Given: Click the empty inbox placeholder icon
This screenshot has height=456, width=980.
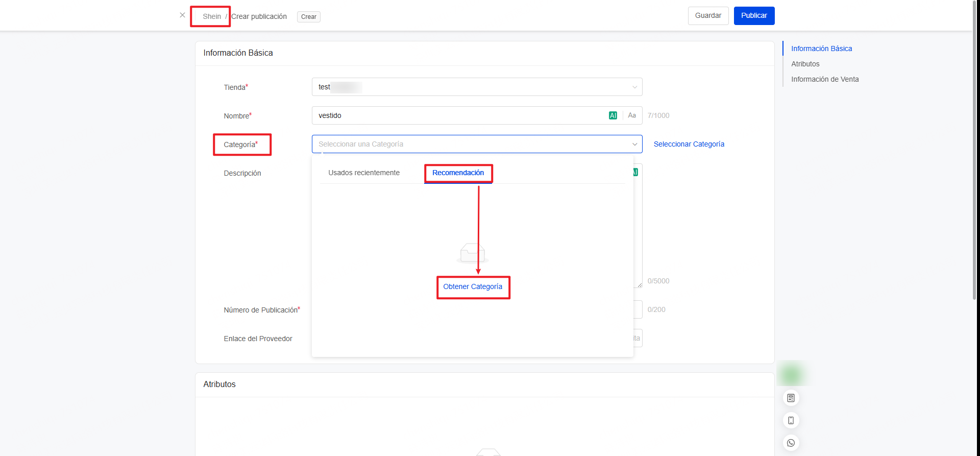Looking at the screenshot, I should [472, 253].
